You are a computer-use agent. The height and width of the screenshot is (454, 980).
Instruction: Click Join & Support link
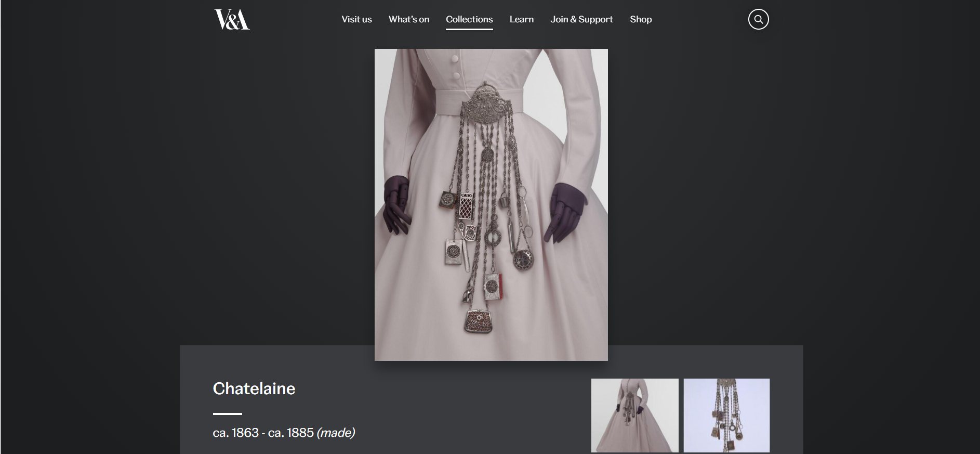581,19
